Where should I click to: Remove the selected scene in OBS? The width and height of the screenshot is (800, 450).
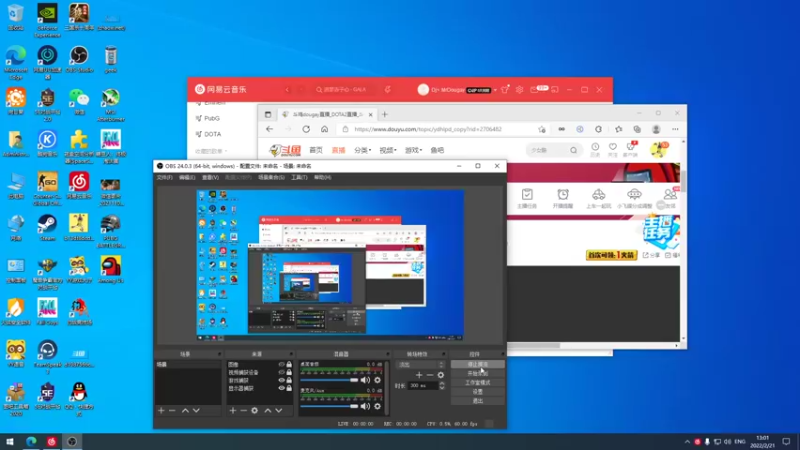[x=172, y=411]
